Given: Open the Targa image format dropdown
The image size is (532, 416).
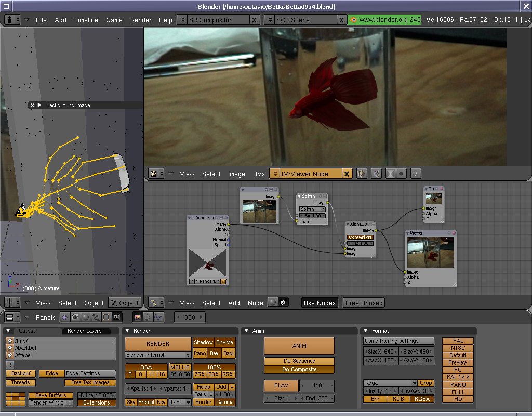Looking at the screenshot, I should click(390, 383).
